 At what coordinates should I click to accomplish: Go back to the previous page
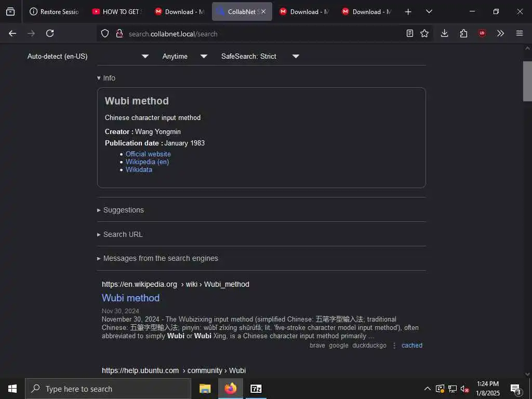[12, 33]
